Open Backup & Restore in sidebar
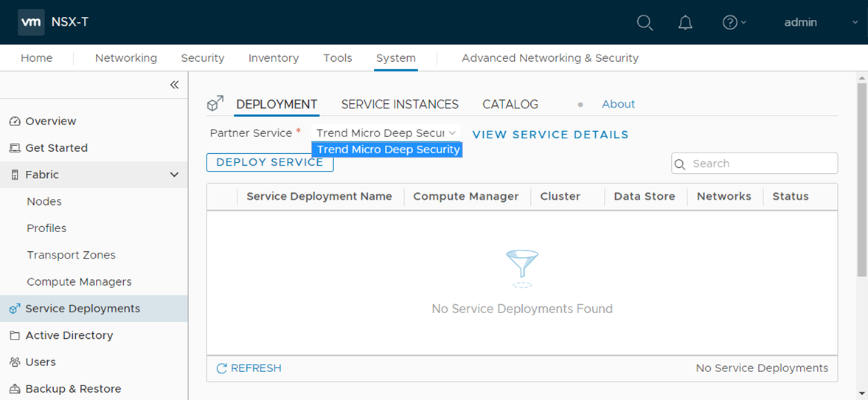Image resolution: width=868 pixels, height=400 pixels. pos(72,389)
